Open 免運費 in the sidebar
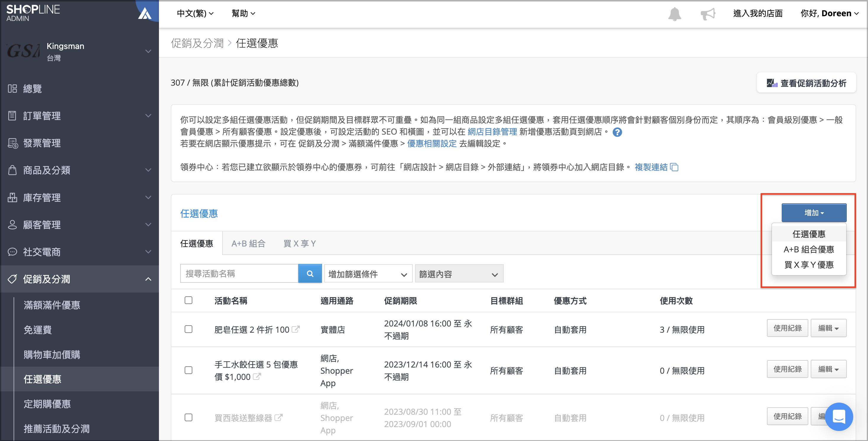868x441 pixels. click(x=38, y=330)
